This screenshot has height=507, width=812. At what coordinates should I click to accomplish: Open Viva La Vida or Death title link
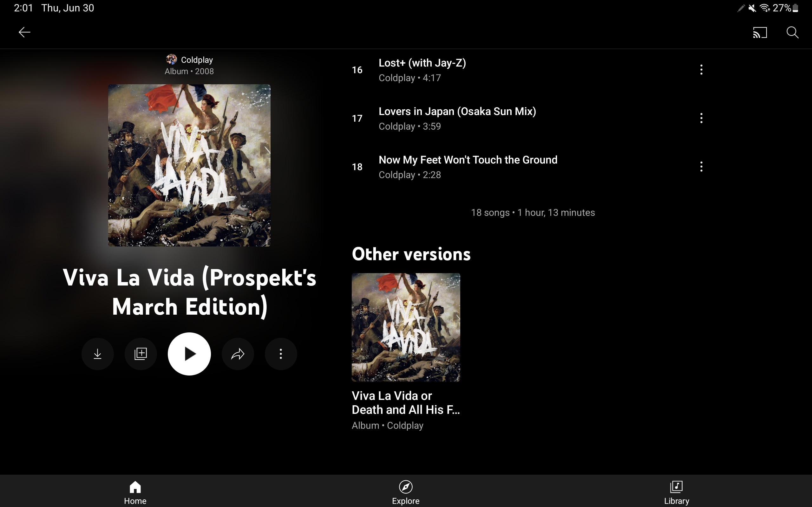click(406, 403)
